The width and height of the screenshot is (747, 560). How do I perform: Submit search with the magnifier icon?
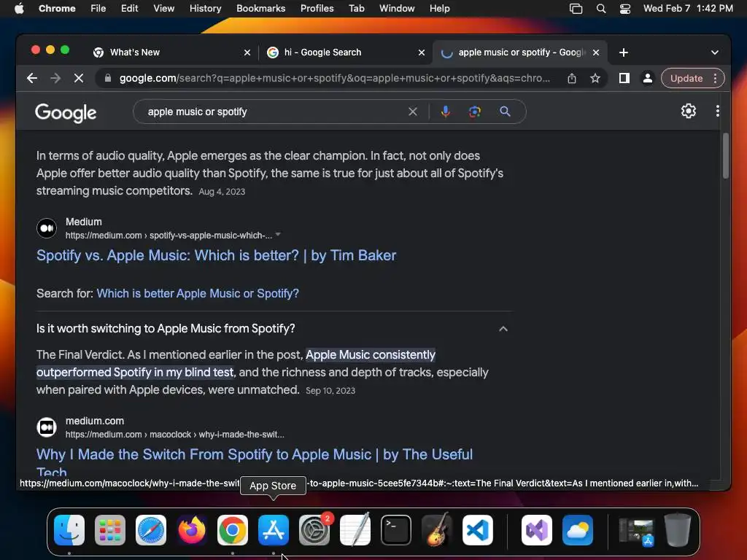point(505,112)
